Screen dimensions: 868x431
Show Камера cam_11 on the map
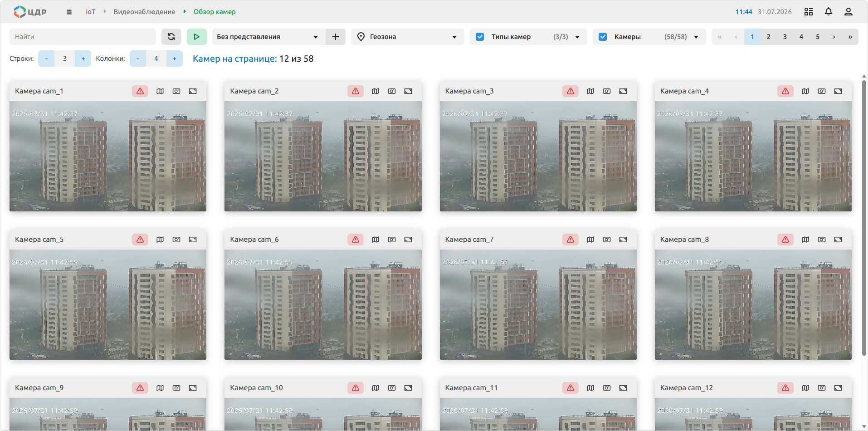(590, 388)
